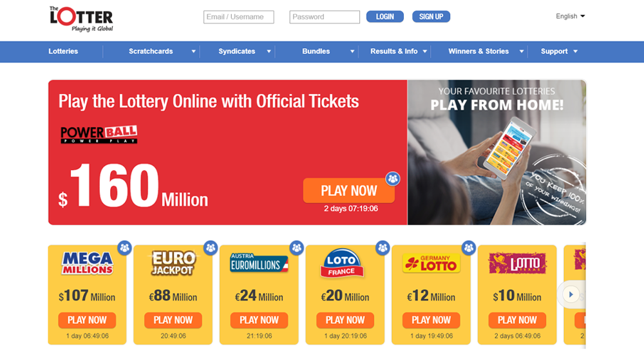Image resolution: width=644 pixels, height=362 pixels.
Task: Expand the Scratchcards menu arrow
Action: (x=193, y=52)
